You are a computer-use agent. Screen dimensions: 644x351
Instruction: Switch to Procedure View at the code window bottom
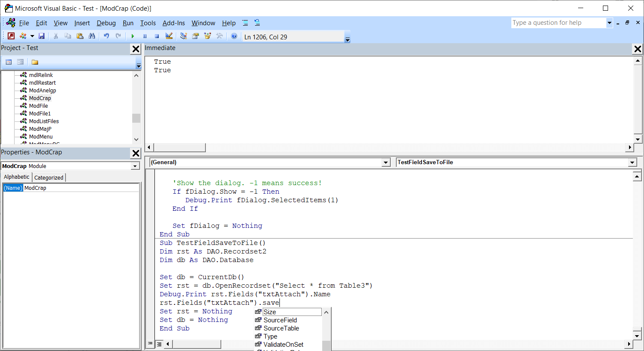(x=150, y=344)
